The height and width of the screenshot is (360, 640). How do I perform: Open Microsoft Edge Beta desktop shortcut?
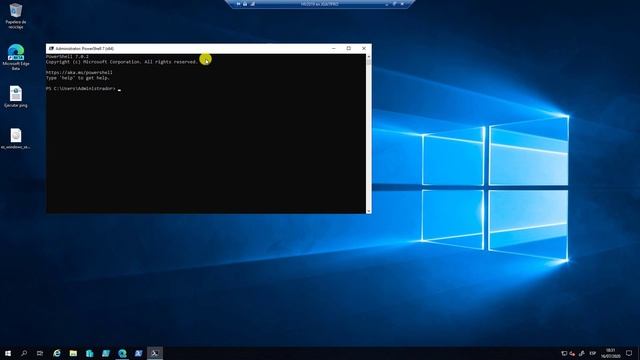tap(16, 57)
